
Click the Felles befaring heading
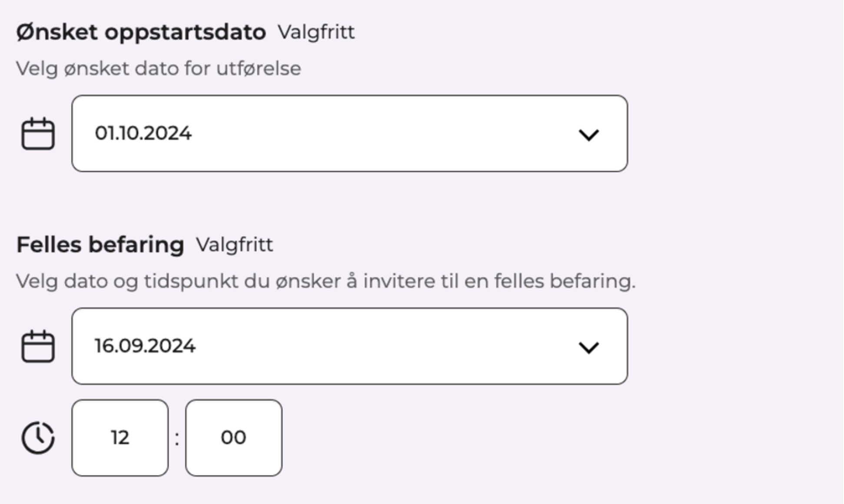pos(100,245)
